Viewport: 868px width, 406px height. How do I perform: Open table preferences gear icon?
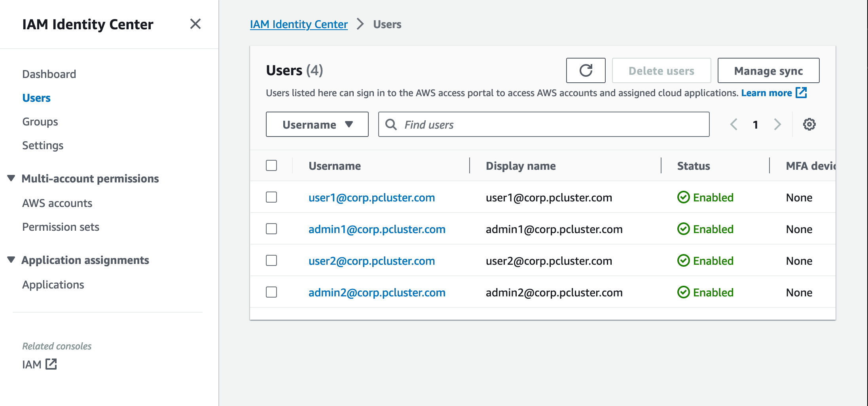[x=809, y=124]
